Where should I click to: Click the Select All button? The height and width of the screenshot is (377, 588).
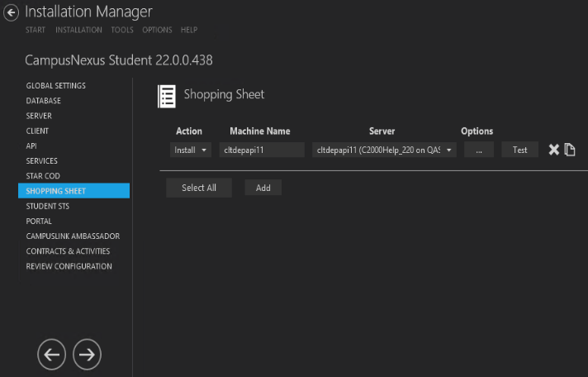[x=199, y=188]
